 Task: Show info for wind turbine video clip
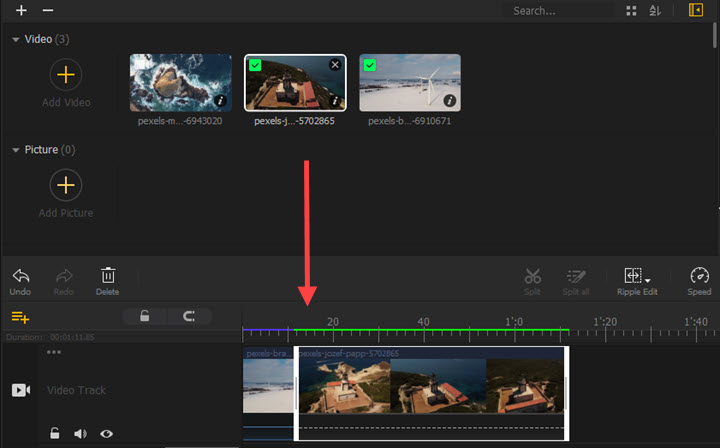coord(450,101)
